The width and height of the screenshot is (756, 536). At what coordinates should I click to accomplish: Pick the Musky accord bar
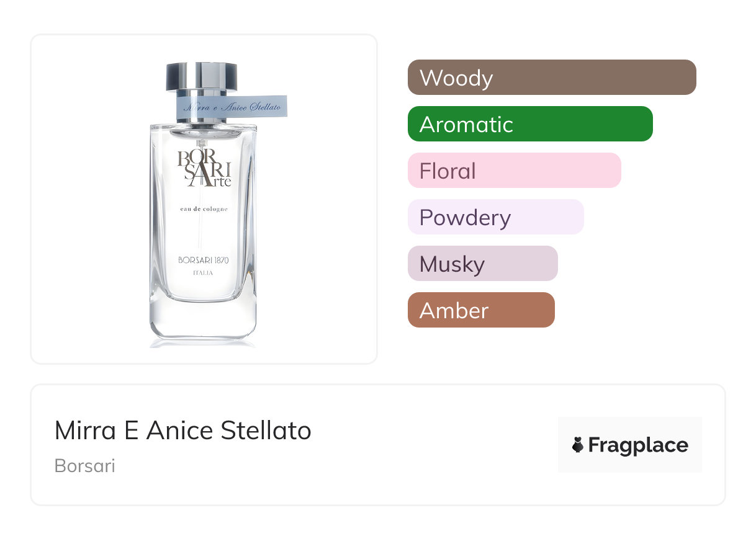click(482, 264)
